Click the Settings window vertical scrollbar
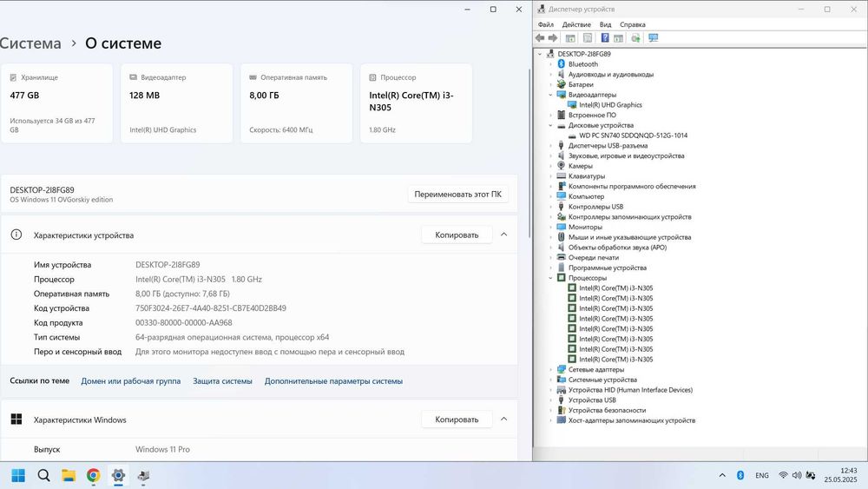The height and width of the screenshot is (489, 868). click(x=529, y=154)
